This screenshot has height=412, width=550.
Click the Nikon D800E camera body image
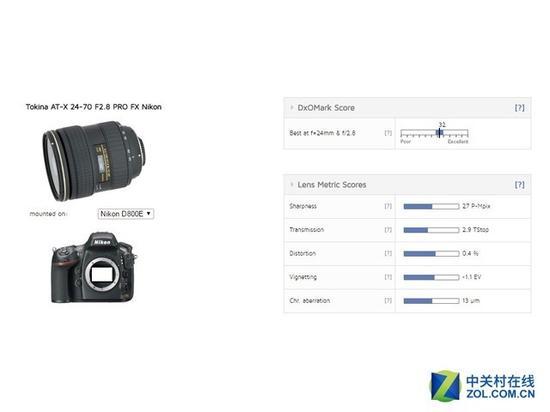click(94, 268)
